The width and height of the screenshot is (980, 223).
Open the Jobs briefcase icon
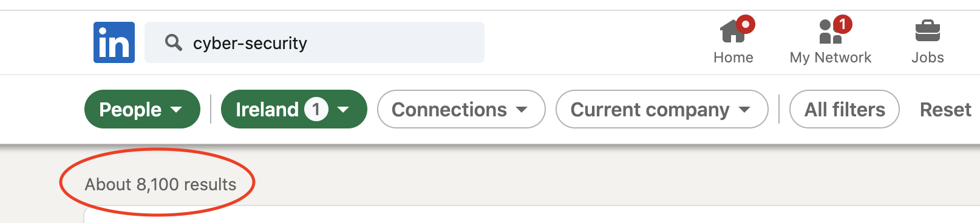point(928,31)
